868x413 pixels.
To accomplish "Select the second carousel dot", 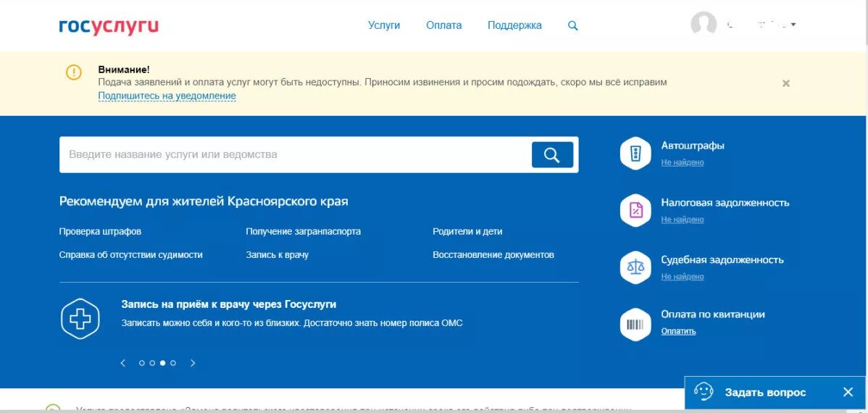I will tap(152, 363).
